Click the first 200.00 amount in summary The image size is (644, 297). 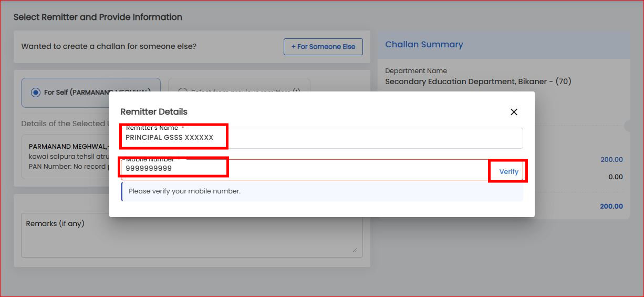(611, 160)
